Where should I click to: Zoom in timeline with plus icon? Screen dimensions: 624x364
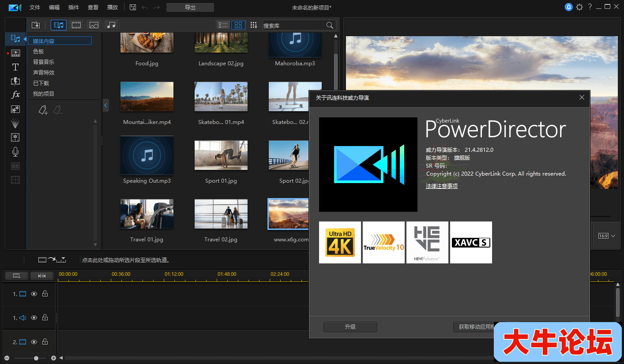[53, 358]
